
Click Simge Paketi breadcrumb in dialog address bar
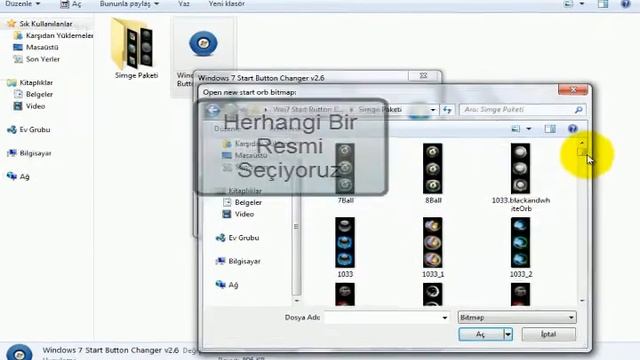[380, 109]
